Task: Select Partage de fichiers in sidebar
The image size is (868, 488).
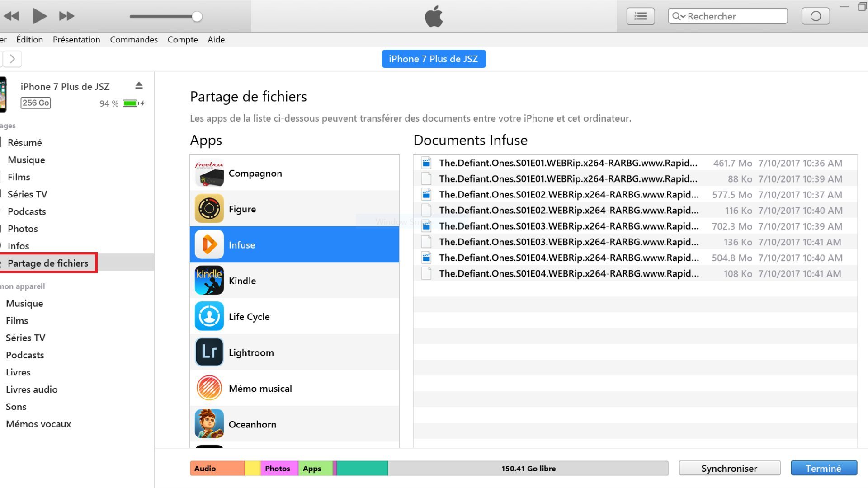Action: (x=48, y=263)
